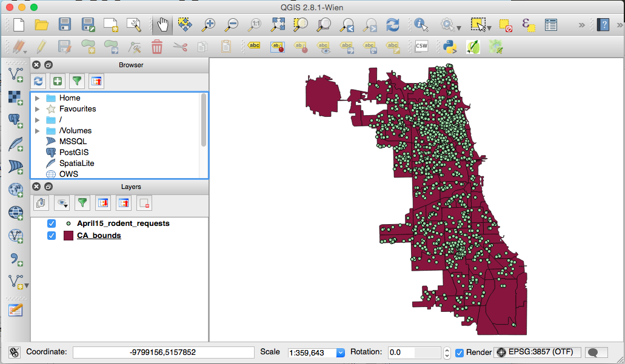Viewport: 625px width, 364px height.
Task: Uncheck the CA_bounds layer visibility
Action: point(52,236)
